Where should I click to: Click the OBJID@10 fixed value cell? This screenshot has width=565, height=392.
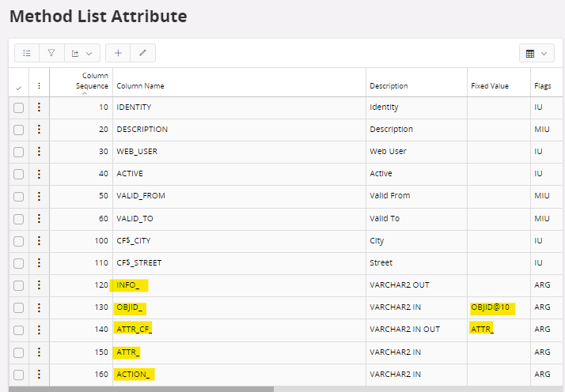pyautogui.click(x=491, y=307)
